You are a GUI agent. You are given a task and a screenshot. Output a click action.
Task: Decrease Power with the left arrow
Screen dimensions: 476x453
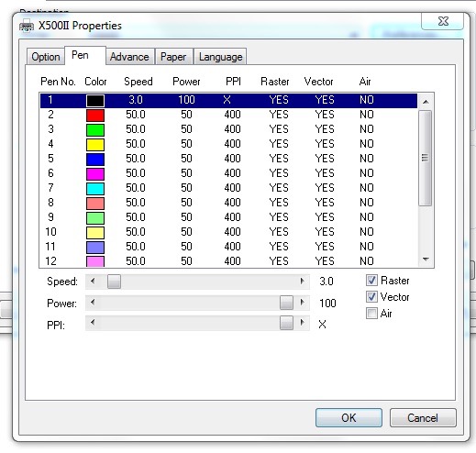pos(93,303)
